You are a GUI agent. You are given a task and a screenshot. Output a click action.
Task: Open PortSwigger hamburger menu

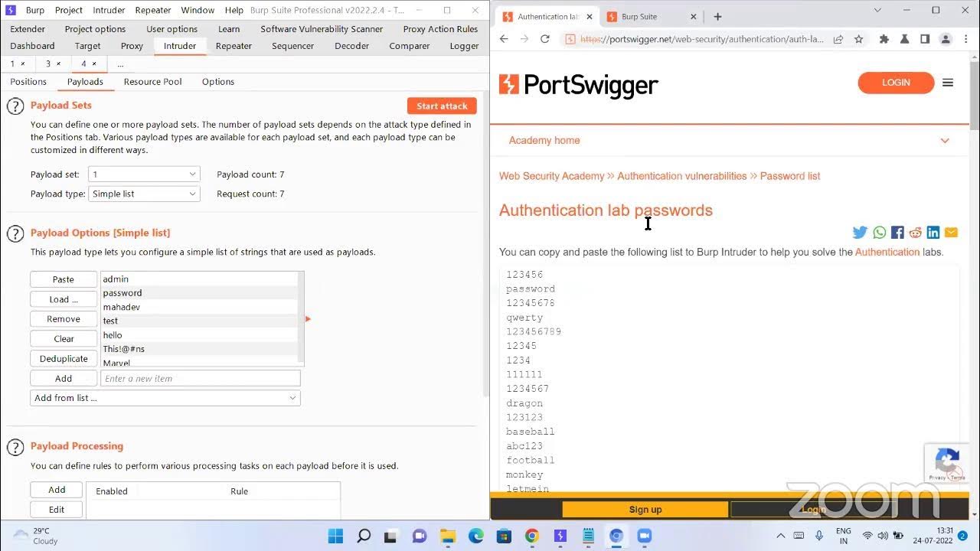(x=948, y=83)
